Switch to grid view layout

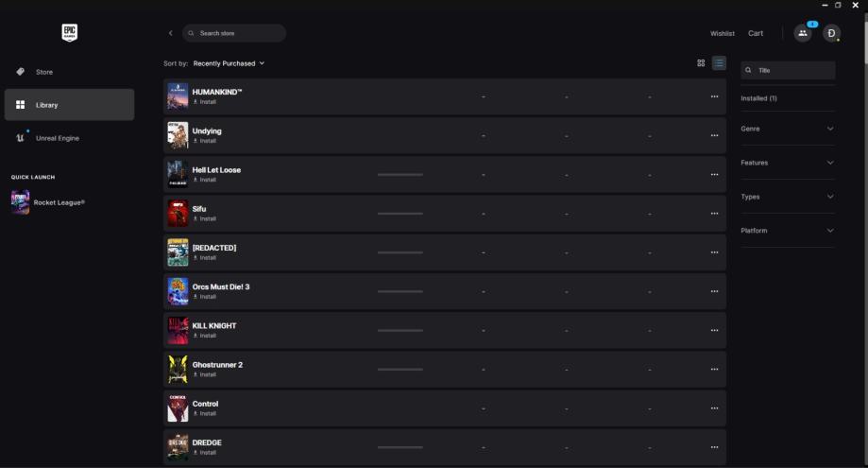click(x=701, y=63)
